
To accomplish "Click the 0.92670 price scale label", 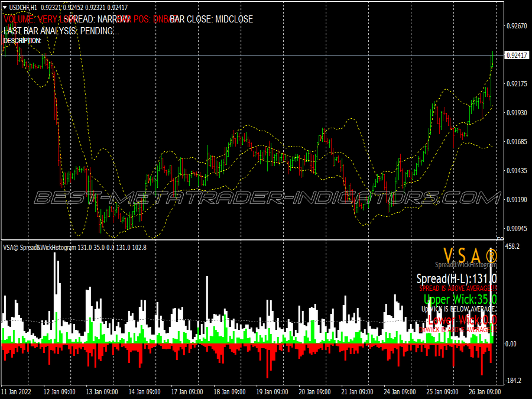I will click(x=517, y=26).
